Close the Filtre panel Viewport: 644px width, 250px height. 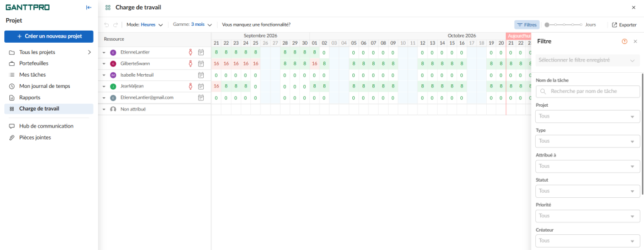coord(635,41)
